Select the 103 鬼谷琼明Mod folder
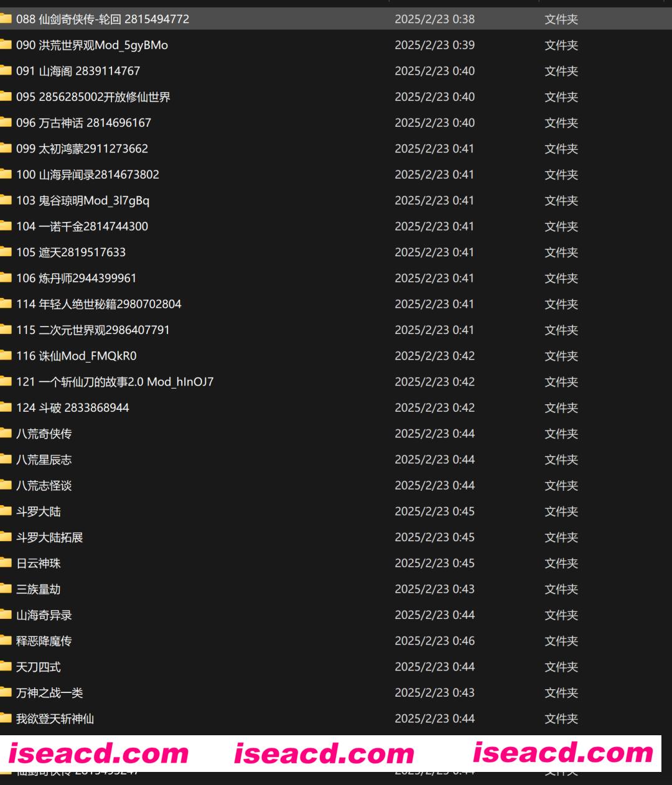 click(82, 201)
